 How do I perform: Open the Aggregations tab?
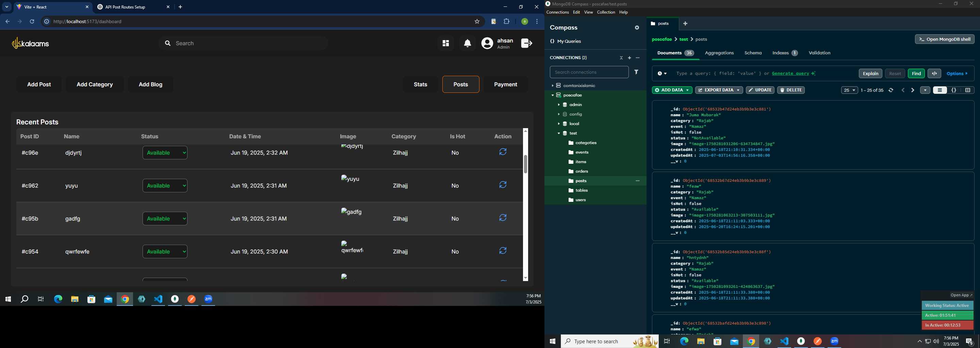coord(719,53)
